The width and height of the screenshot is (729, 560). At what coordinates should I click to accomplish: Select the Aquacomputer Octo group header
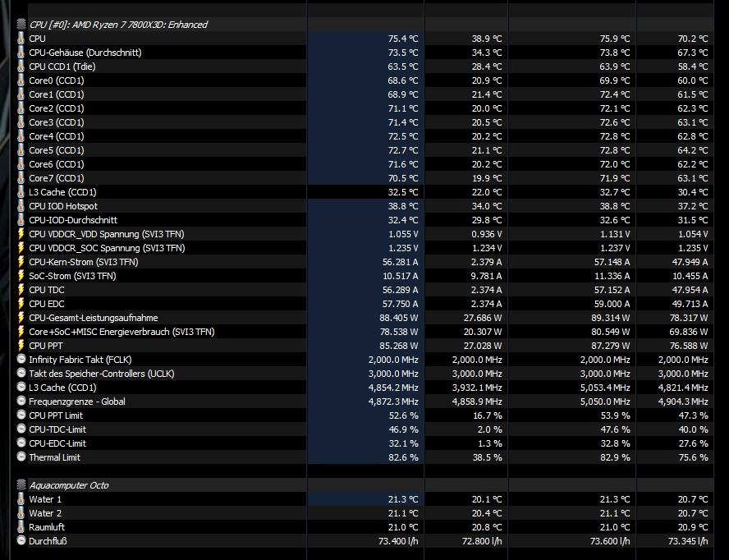point(68,485)
